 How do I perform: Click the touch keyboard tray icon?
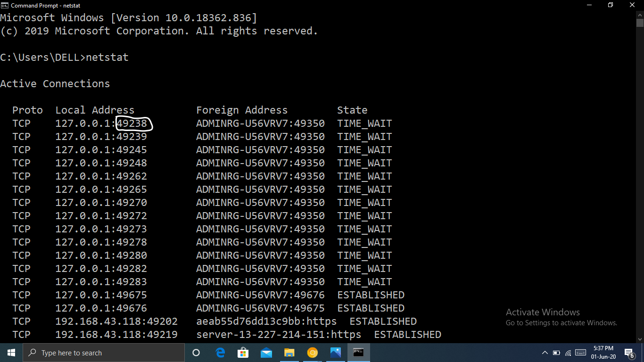[x=581, y=353]
